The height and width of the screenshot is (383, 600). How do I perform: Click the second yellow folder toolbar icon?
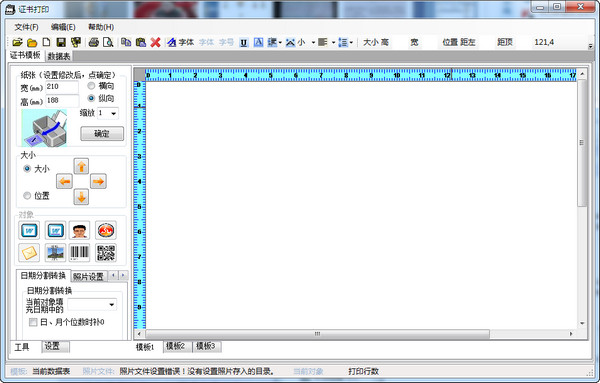coord(32,42)
